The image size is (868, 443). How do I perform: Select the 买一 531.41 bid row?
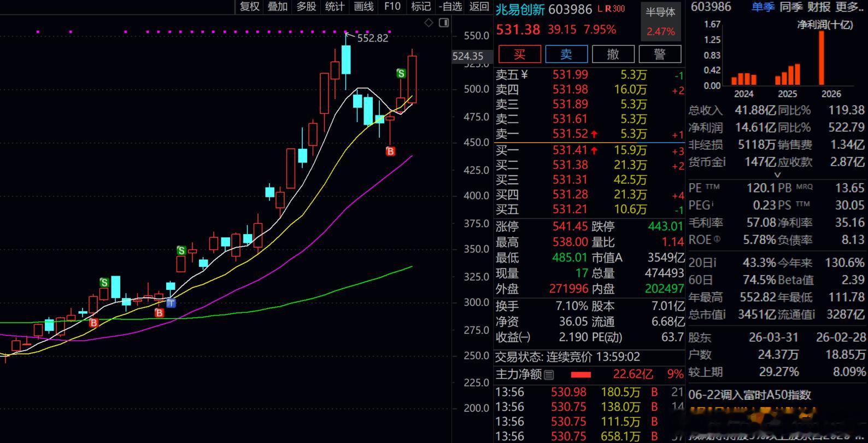tap(589, 150)
